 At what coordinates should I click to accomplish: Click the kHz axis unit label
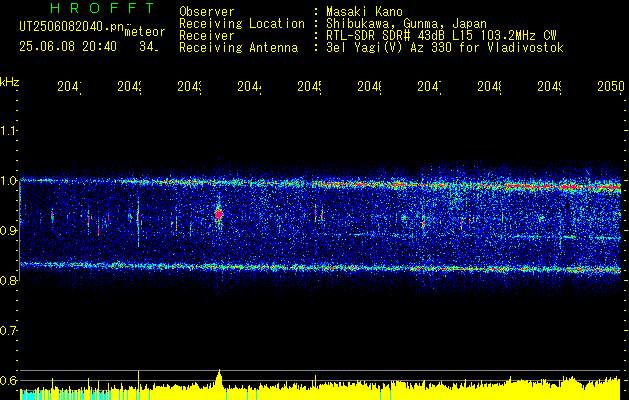10,82
